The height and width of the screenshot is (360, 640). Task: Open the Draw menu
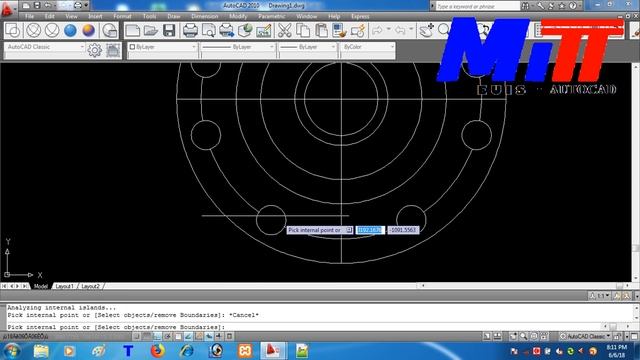[174, 16]
